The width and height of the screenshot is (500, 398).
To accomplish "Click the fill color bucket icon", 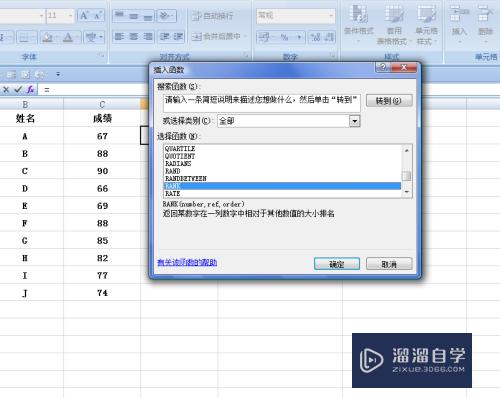I will tap(47, 37).
